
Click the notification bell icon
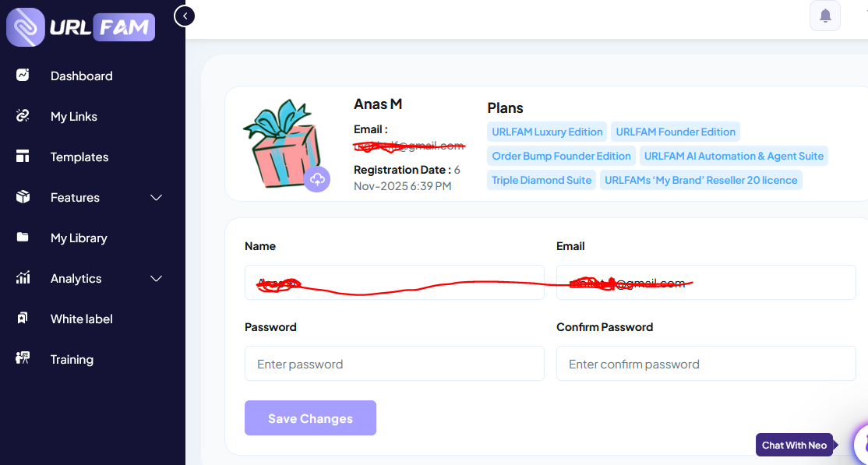(x=825, y=16)
